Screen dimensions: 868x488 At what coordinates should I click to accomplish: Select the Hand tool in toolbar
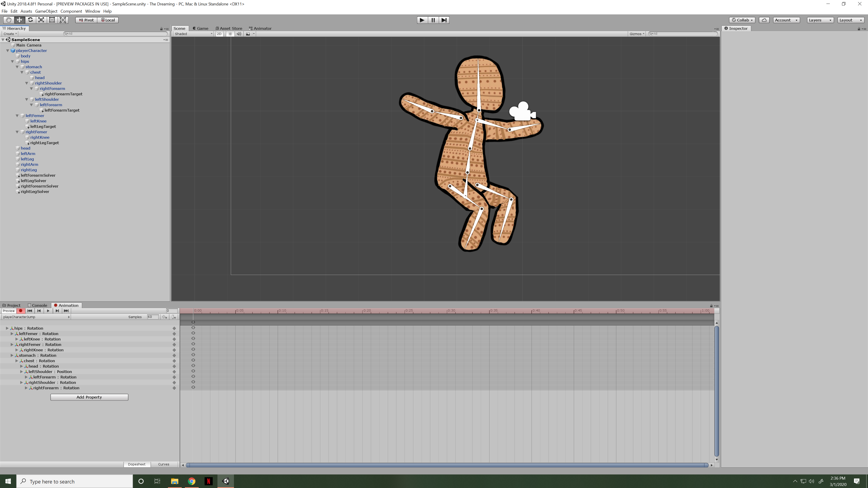(8, 20)
